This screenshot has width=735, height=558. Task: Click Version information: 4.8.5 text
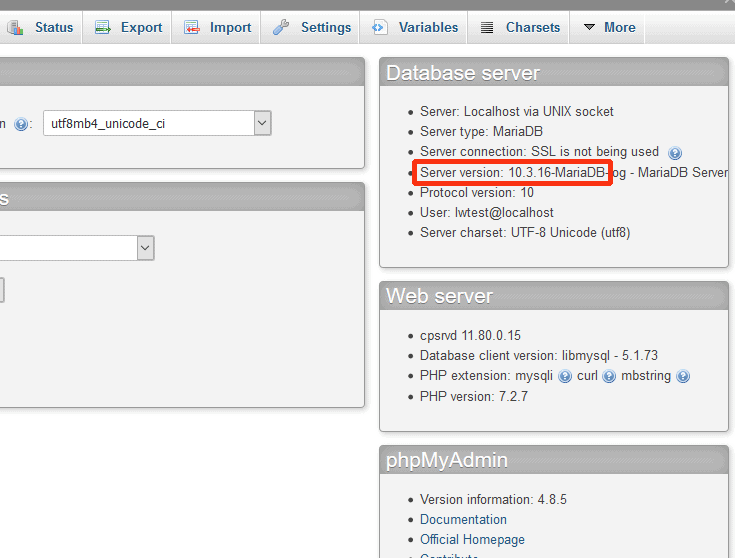coord(493,499)
